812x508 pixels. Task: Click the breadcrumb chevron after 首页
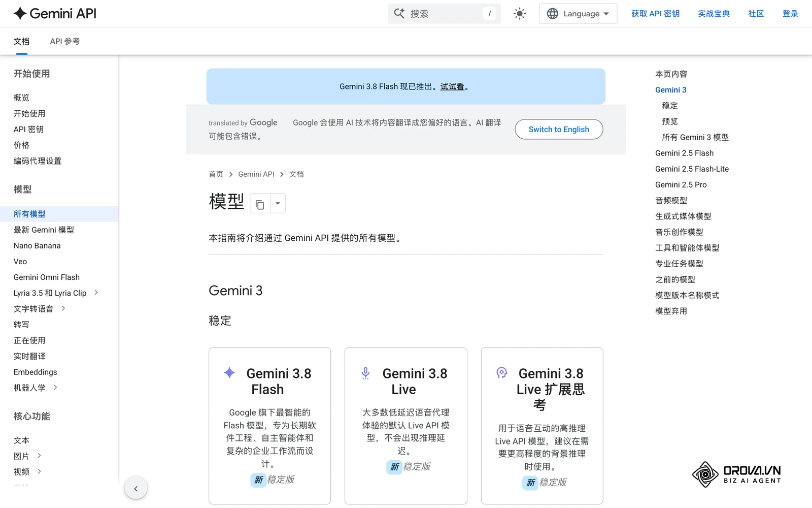231,174
